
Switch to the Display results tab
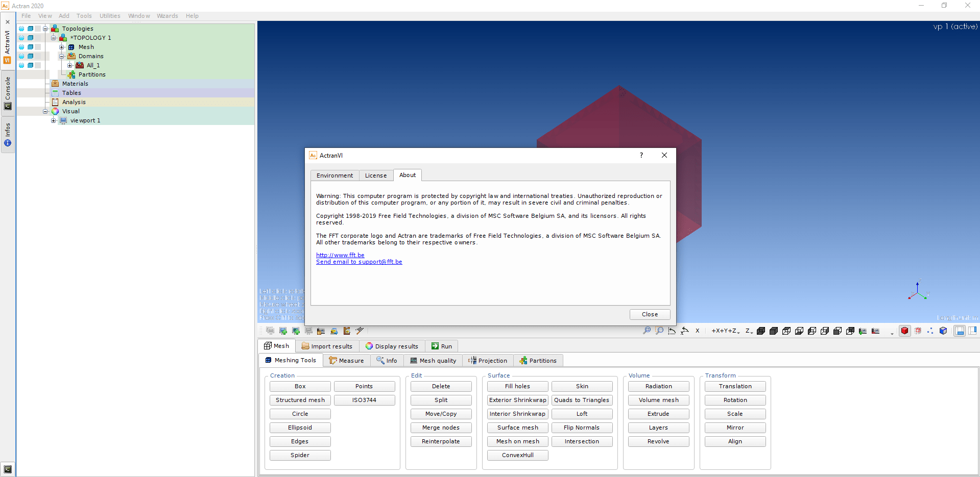(392, 346)
